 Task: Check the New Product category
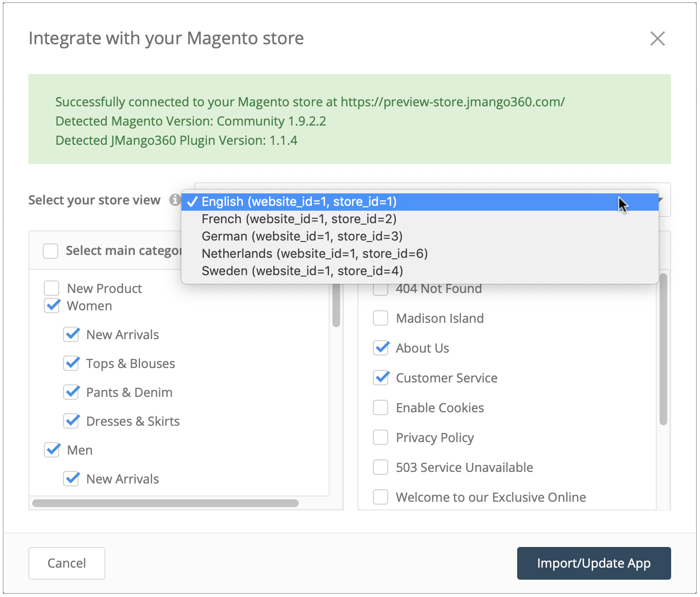click(x=52, y=289)
